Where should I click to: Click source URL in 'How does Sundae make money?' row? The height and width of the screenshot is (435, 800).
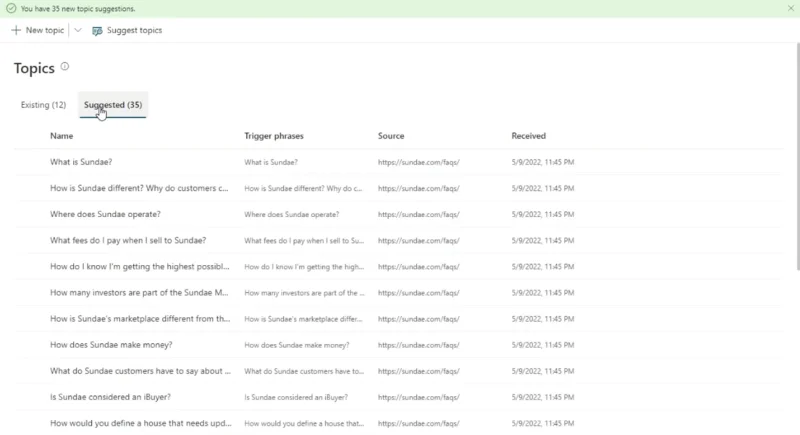click(418, 345)
